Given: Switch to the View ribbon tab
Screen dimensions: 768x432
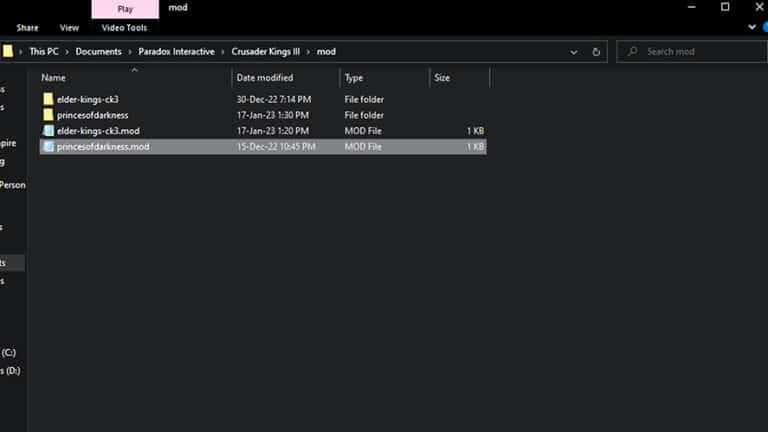Looking at the screenshot, I should coord(69,28).
